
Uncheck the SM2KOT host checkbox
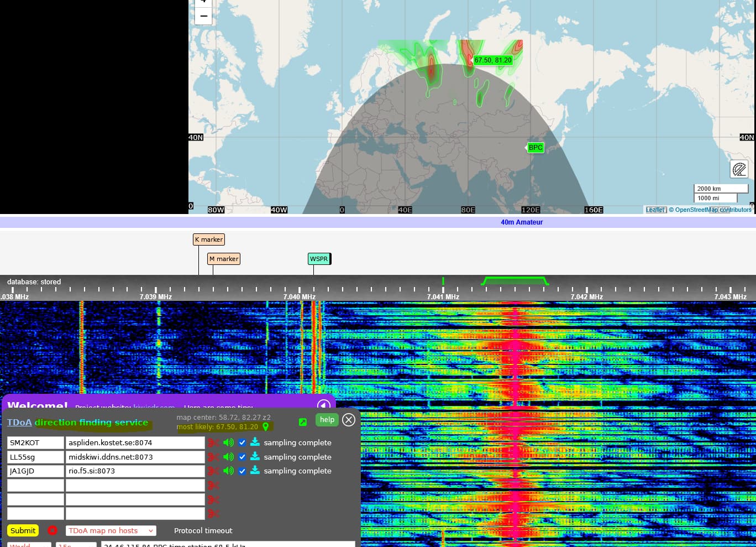(242, 442)
